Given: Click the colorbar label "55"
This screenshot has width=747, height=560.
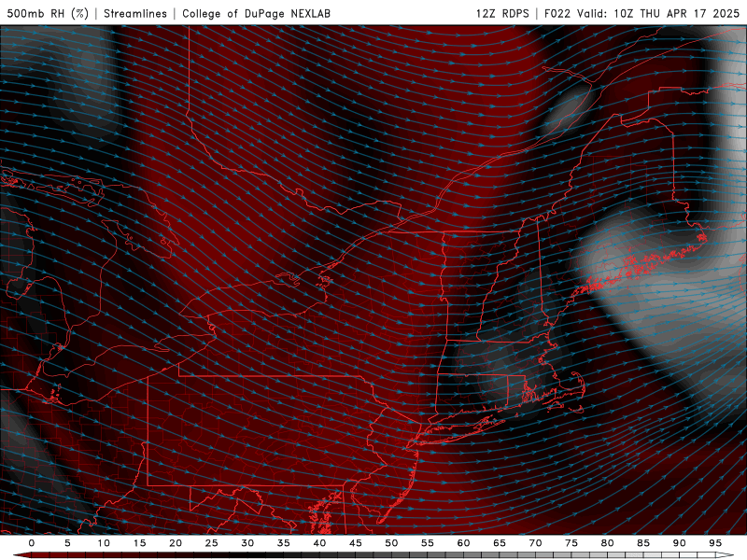Looking at the screenshot, I should coord(428,543).
